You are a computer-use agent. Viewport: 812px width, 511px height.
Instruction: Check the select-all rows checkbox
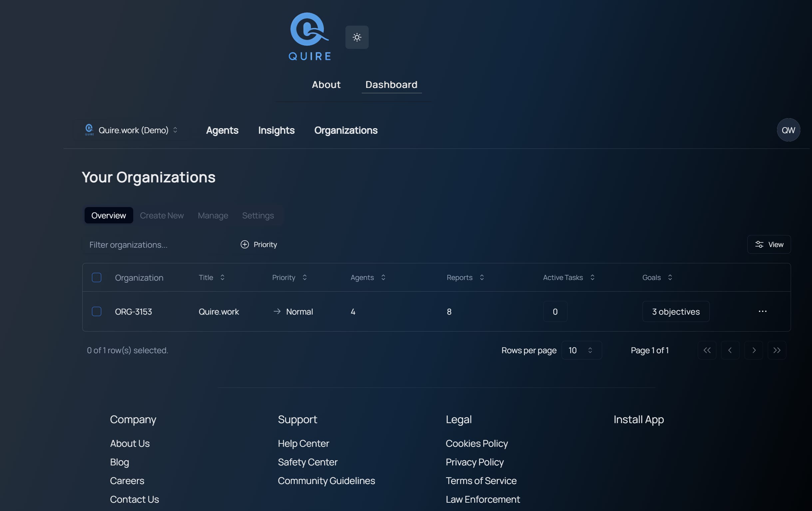pyautogui.click(x=97, y=277)
